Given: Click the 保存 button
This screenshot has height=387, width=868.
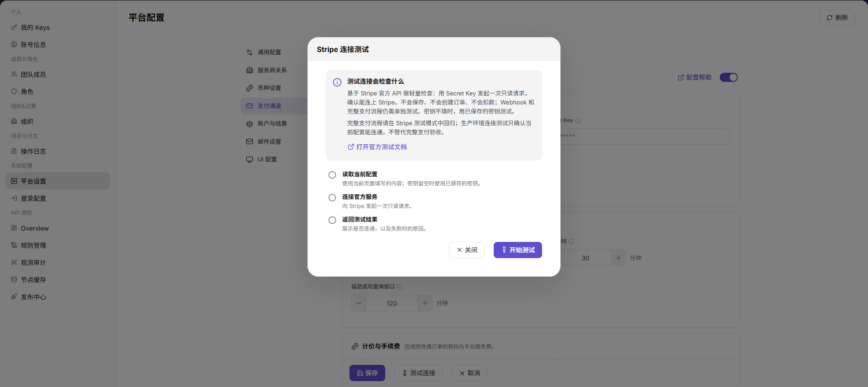Looking at the screenshot, I should [367, 373].
